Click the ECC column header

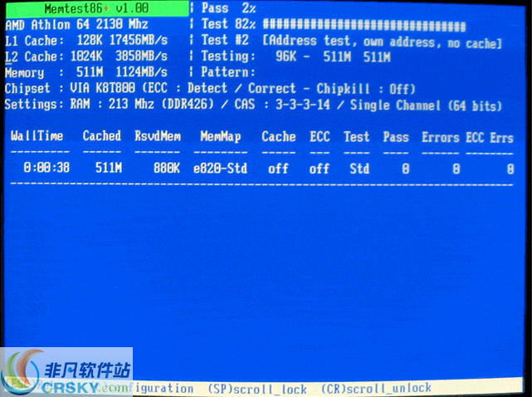pos(320,137)
